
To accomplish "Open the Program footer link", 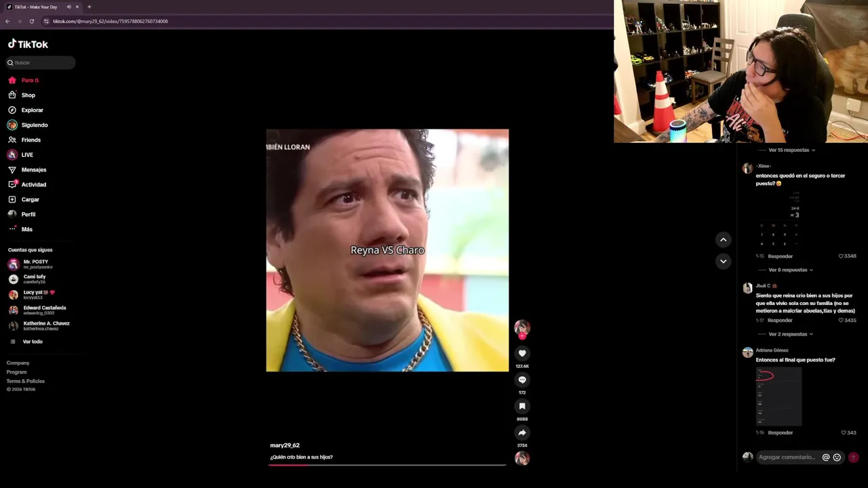I will 17,371.
